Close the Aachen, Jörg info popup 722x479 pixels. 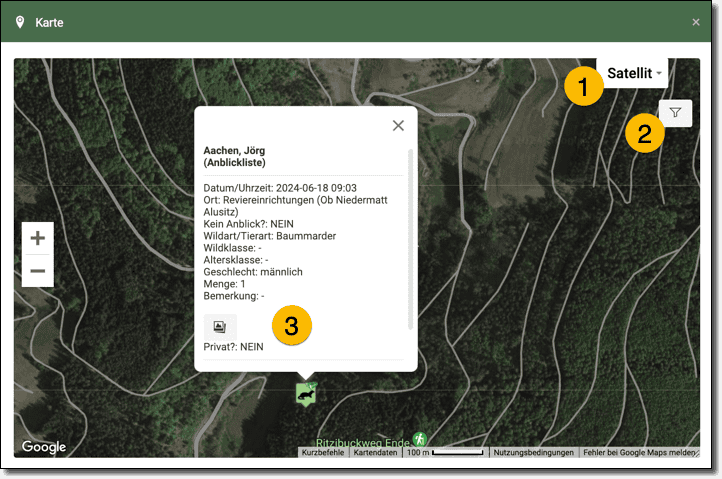[398, 125]
